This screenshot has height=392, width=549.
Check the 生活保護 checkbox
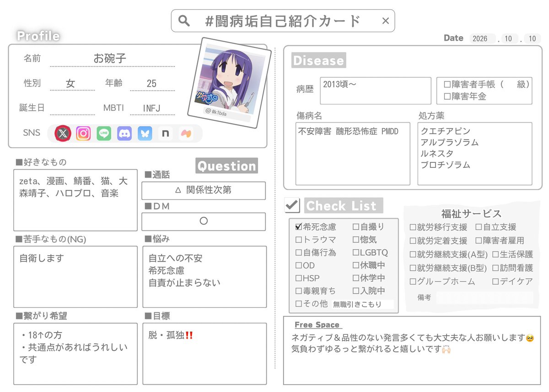click(495, 254)
